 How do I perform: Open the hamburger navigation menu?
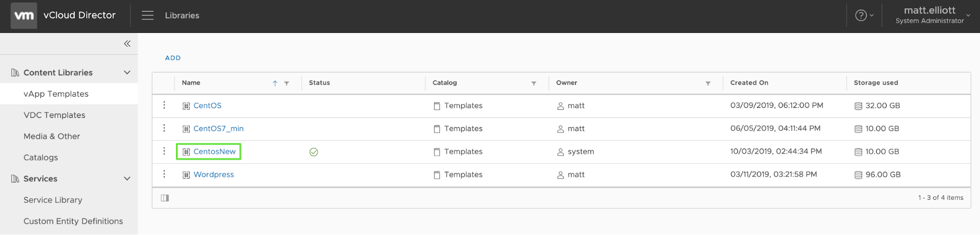tap(148, 16)
